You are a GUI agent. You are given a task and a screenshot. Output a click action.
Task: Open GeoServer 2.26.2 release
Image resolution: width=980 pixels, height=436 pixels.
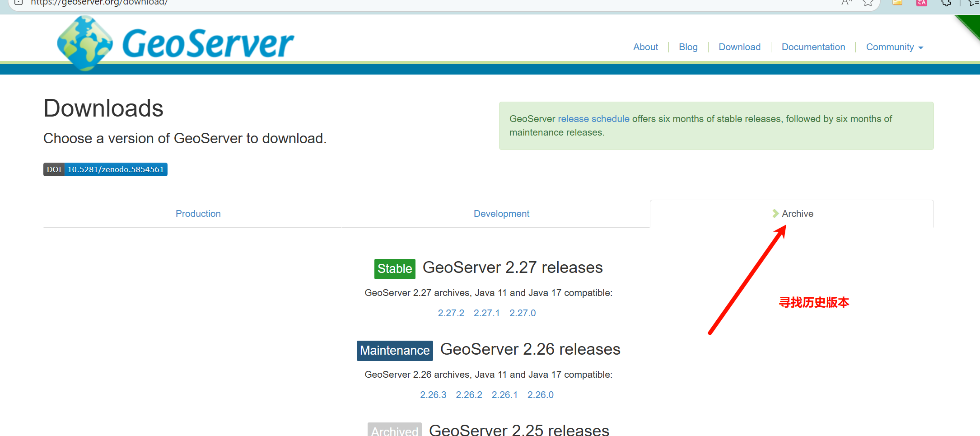[x=469, y=395]
